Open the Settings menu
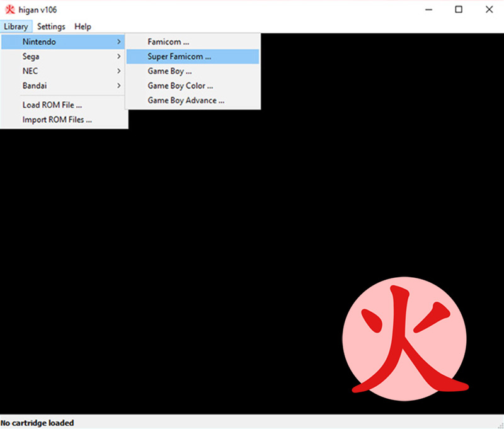 [x=51, y=26]
